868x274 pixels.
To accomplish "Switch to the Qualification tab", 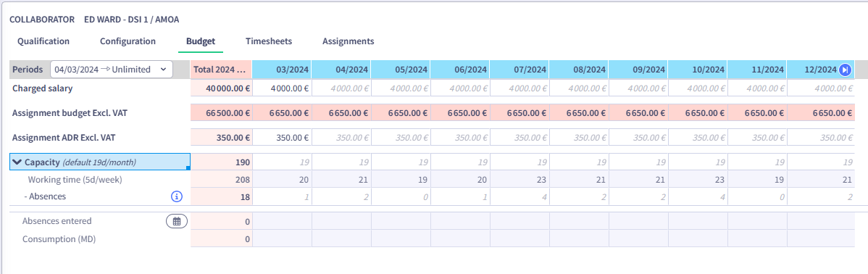I will click(x=43, y=41).
